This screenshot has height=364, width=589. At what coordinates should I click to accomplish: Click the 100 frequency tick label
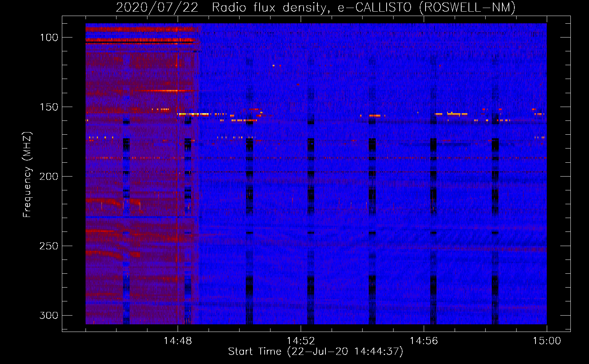click(49, 37)
